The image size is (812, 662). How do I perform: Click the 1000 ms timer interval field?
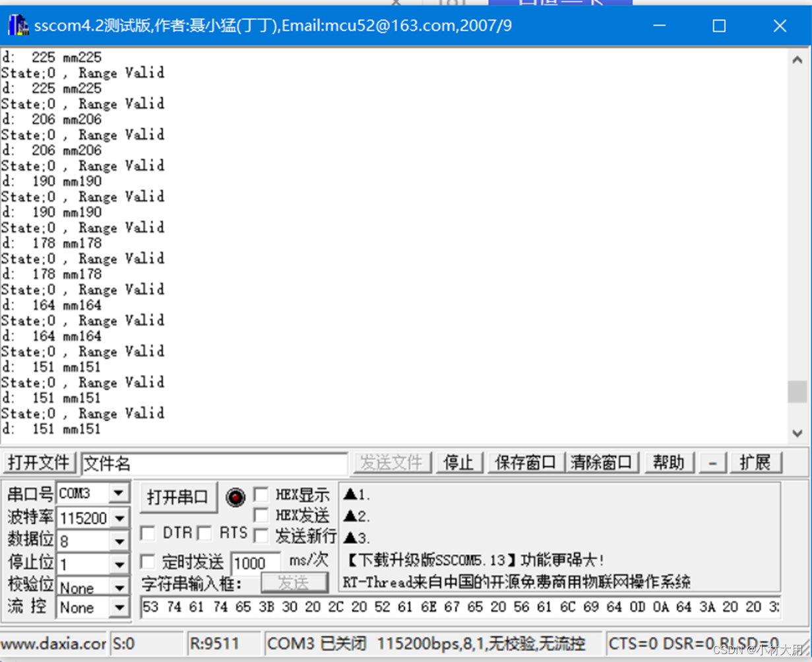coord(255,563)
